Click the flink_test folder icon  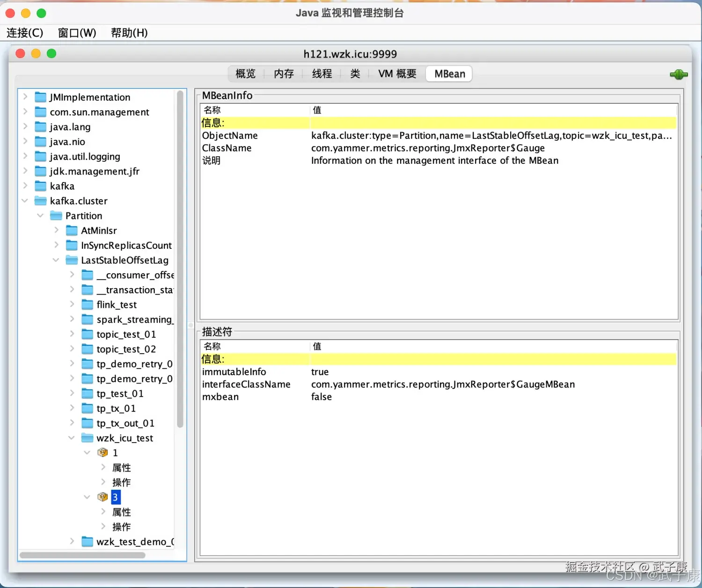pyautogui.click(x=88, y=305)
